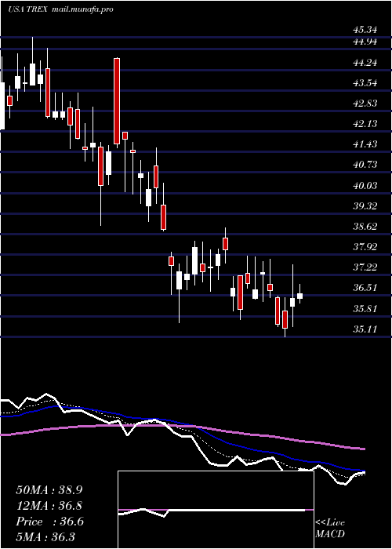
Task: Click the 42.13 price axis label
Action: click(365, 124)
